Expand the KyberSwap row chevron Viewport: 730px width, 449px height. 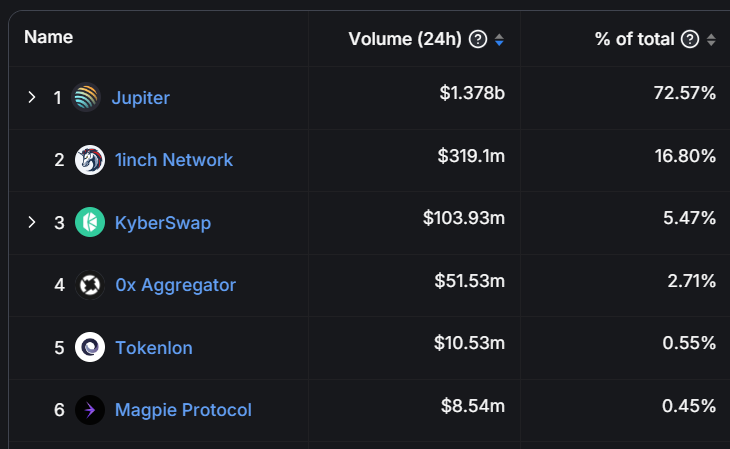point(32,222)
